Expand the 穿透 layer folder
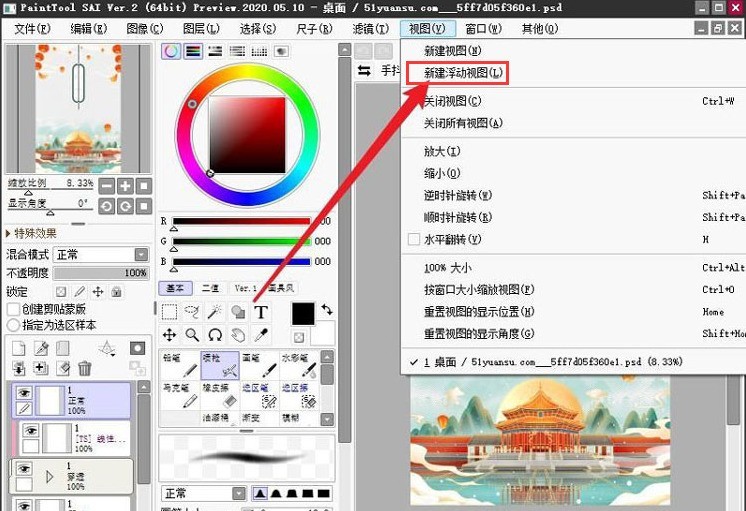 (x=49, y=475)
